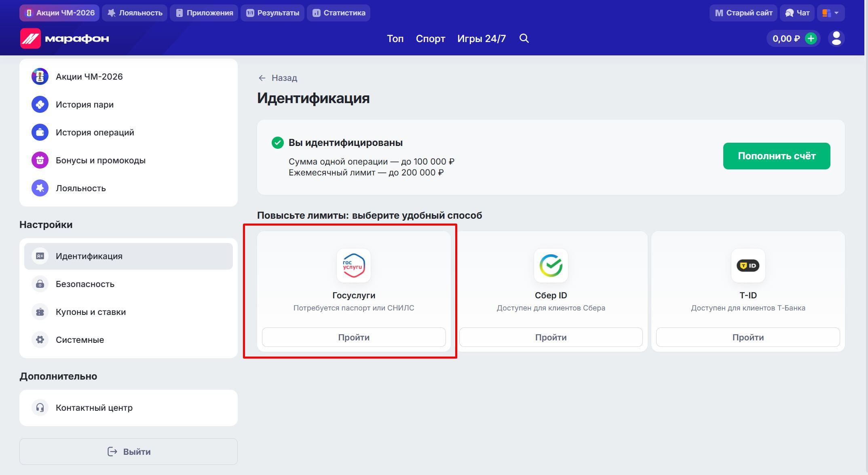Image resolution: width=868 pixels, height=475 pixels.
Task: Open Контактный центр label
Action: (x=94, y=408)
